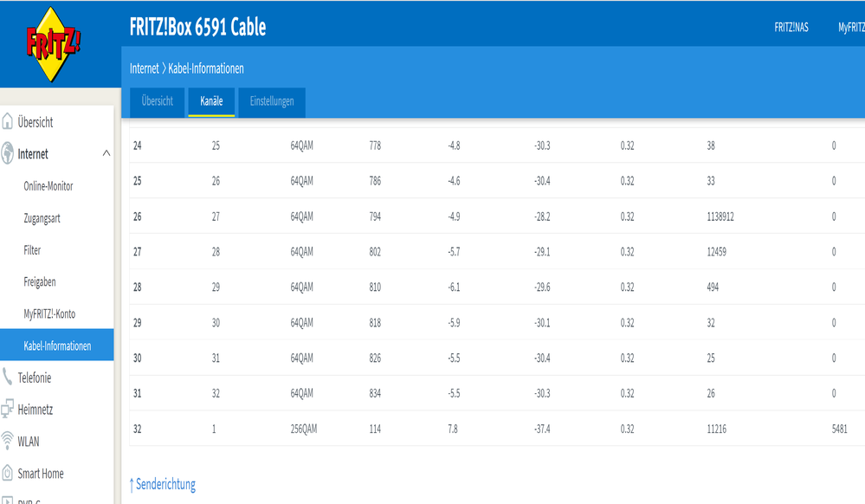
Task: Open MyFRITZ!-Konto page
Action: click(x=49, y=314)
